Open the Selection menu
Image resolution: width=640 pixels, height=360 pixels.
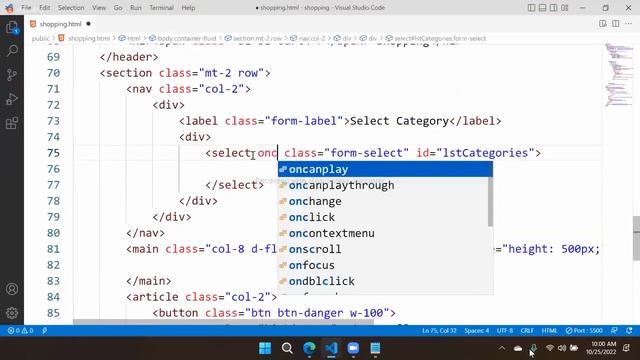pos(71,8)
